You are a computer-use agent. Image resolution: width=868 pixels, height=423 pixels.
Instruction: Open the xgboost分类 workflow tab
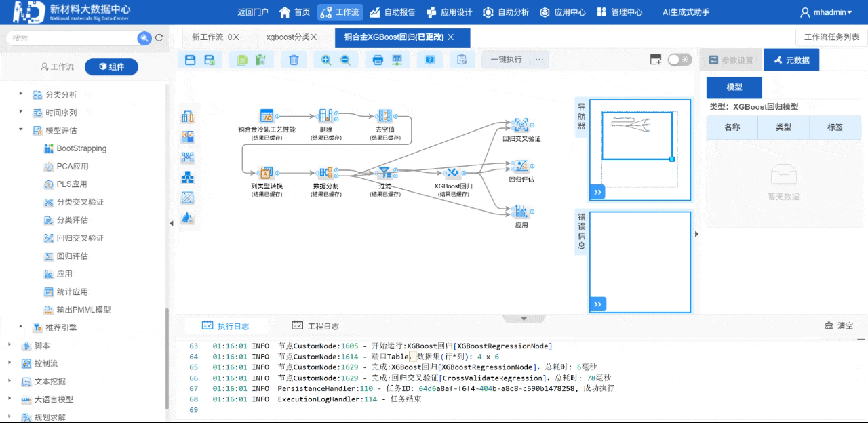coord(291,37)
